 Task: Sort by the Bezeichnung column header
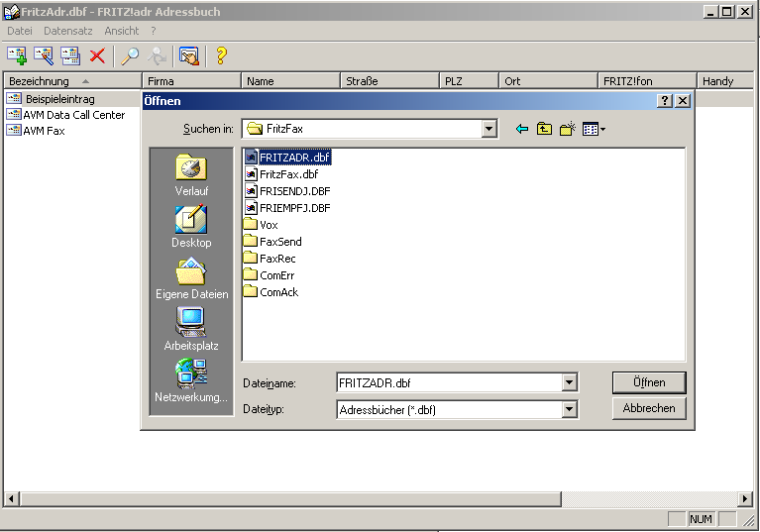click(72, 81)
